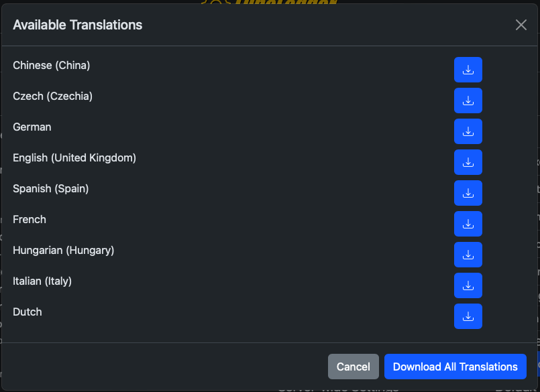The height and width of the screenshot is (392, 540).
Task: Download the Hungarian (Hungary) translation
Action: 468,255
